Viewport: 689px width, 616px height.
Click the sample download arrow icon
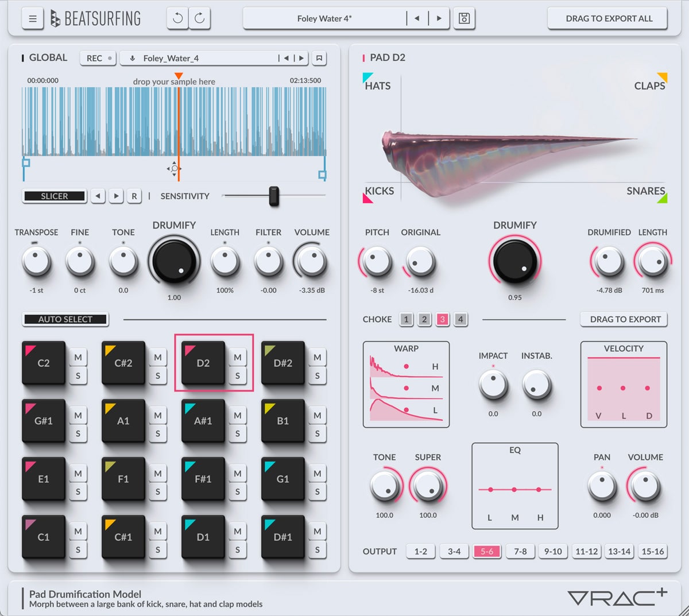click(x=133, y=58)
